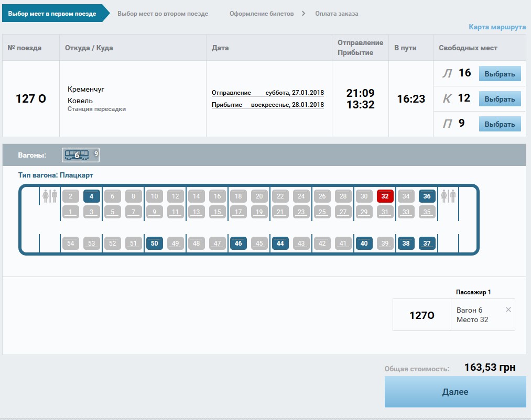Go to Оформление билетов step
The image size is (531, 420).
(261, 14)
